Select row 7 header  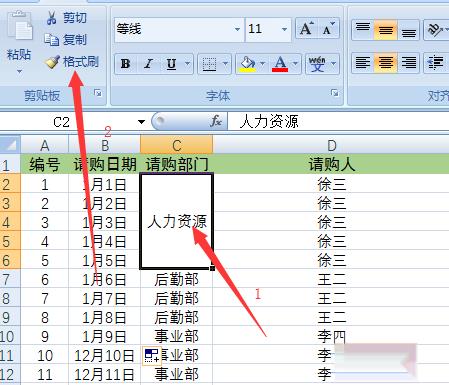[x=10, y=279]
